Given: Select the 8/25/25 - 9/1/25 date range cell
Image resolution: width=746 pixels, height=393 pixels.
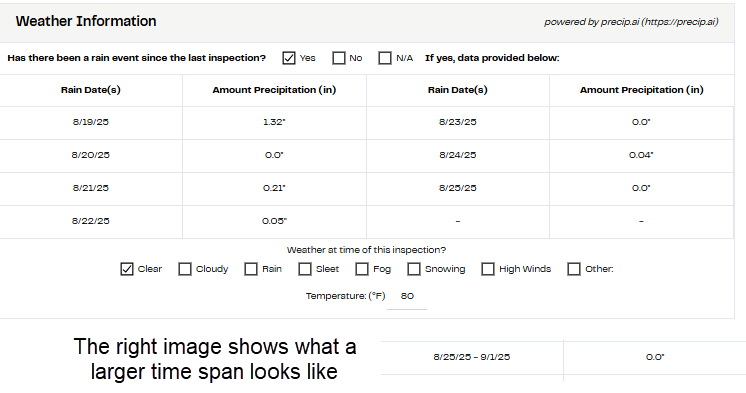Looking at the screenshot, I should click(x=472, y=357).
